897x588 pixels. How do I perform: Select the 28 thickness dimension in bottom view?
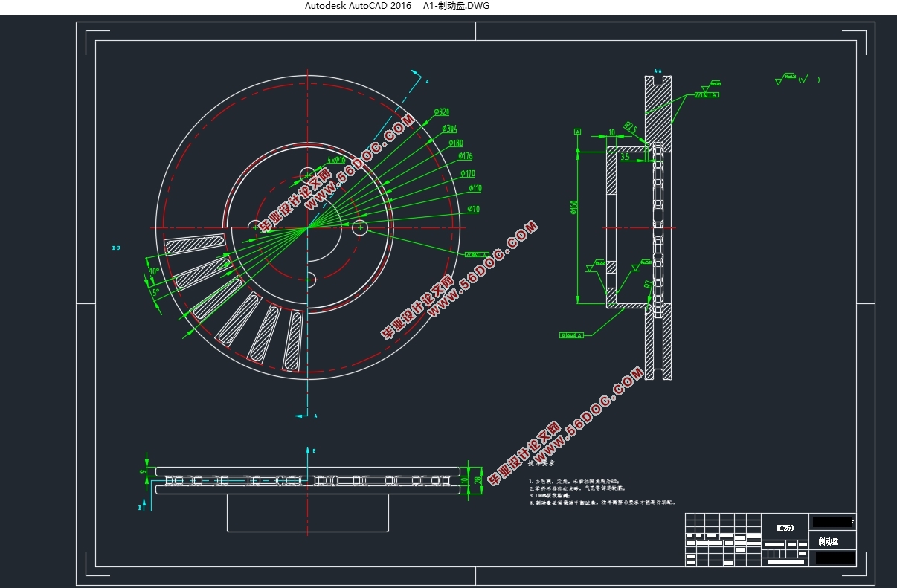tap(478, 480)
